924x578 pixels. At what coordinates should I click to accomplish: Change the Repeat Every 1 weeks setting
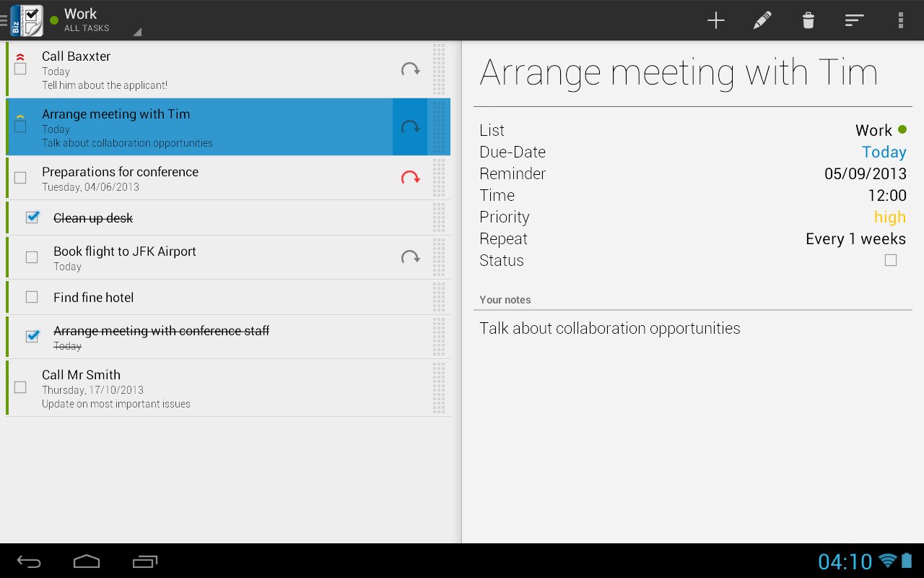click(855, 238)
